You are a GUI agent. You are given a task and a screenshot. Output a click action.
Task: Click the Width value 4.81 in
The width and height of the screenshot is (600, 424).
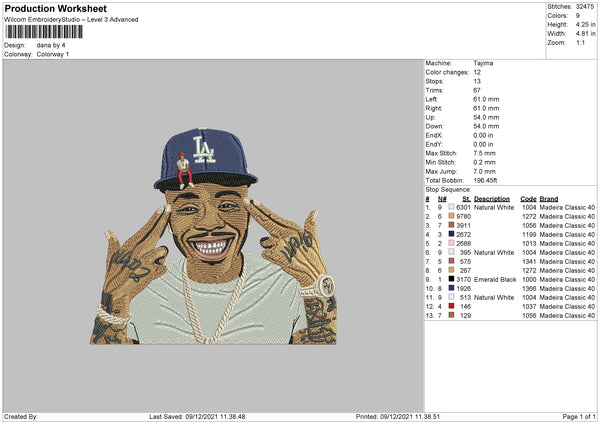585,34
